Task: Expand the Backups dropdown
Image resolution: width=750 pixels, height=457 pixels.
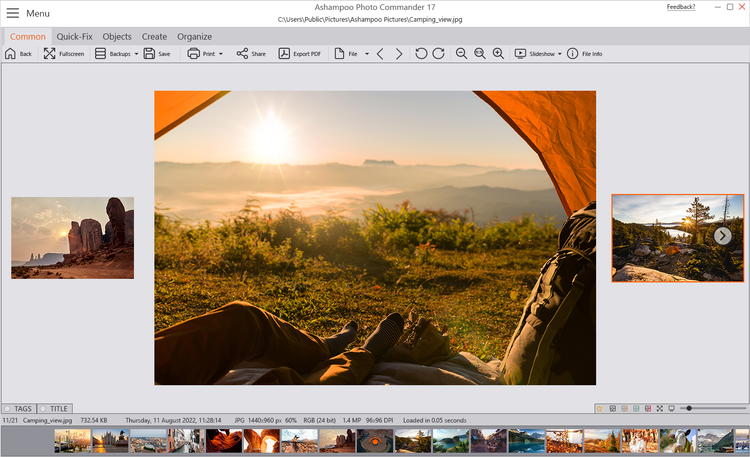Action: coord(135,53)
